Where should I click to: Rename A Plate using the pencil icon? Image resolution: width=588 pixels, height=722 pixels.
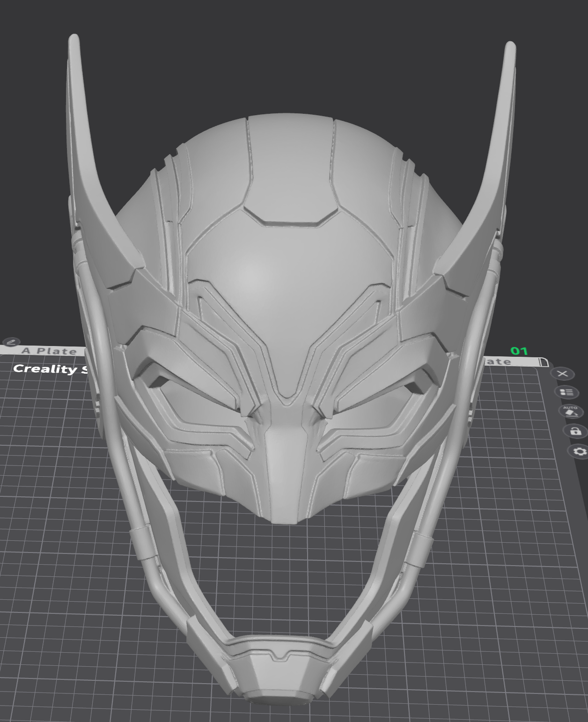tap(11, 341)
